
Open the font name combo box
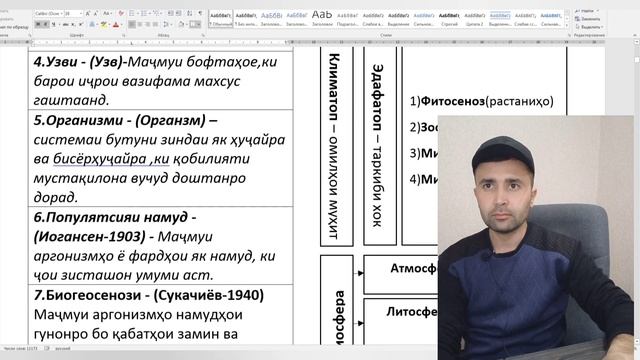point(49,13)
